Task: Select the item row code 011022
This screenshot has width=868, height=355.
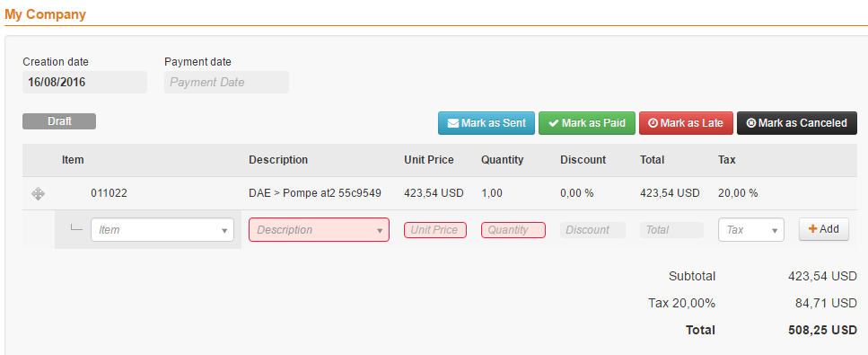Action: click(x=109, y=193)
